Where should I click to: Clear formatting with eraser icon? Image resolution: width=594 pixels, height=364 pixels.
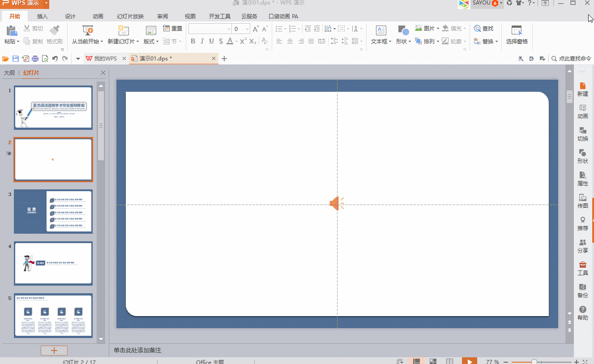(265, 41)
